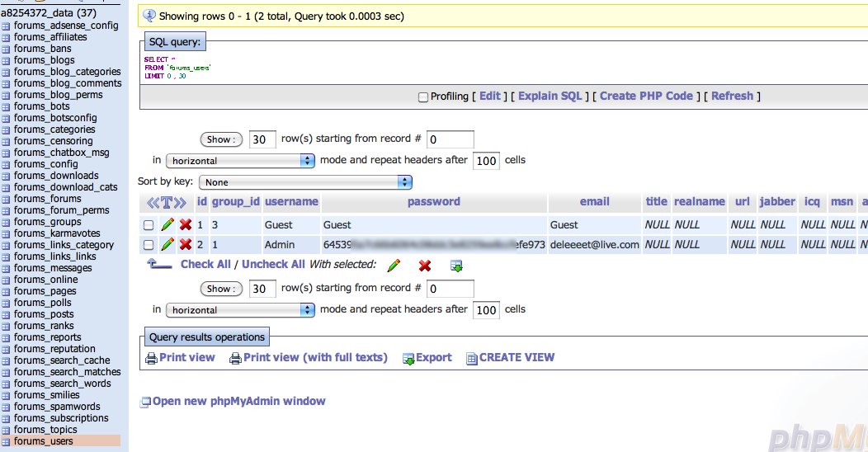Sort by the id column header

[202, 201]
